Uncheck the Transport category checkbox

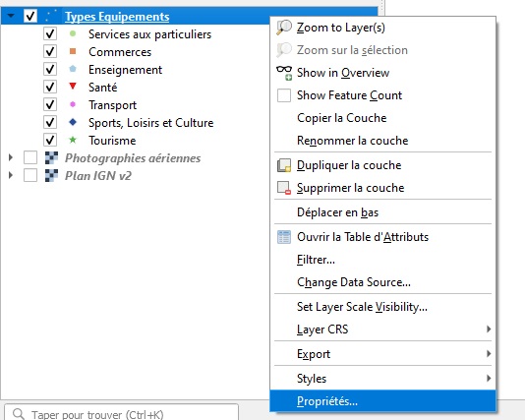(50, 105)
